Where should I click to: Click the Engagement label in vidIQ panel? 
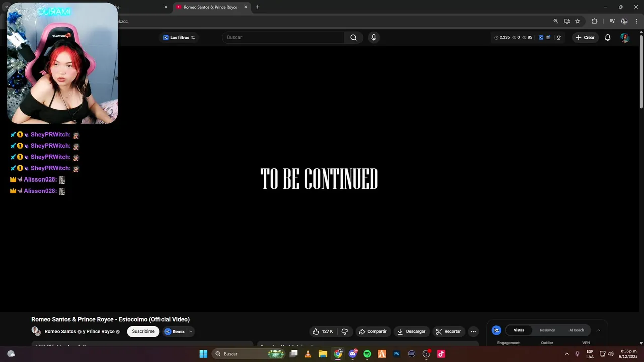pyautogui.click(x=508, y=343)
